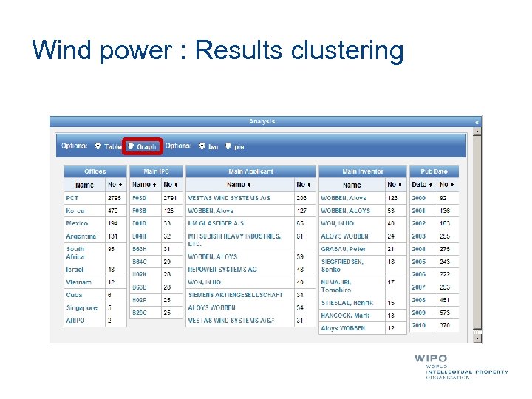532x399 pixels.
Task: Open applicant LM GLASFIBER A/S
Action: click(x=216, y=224)
